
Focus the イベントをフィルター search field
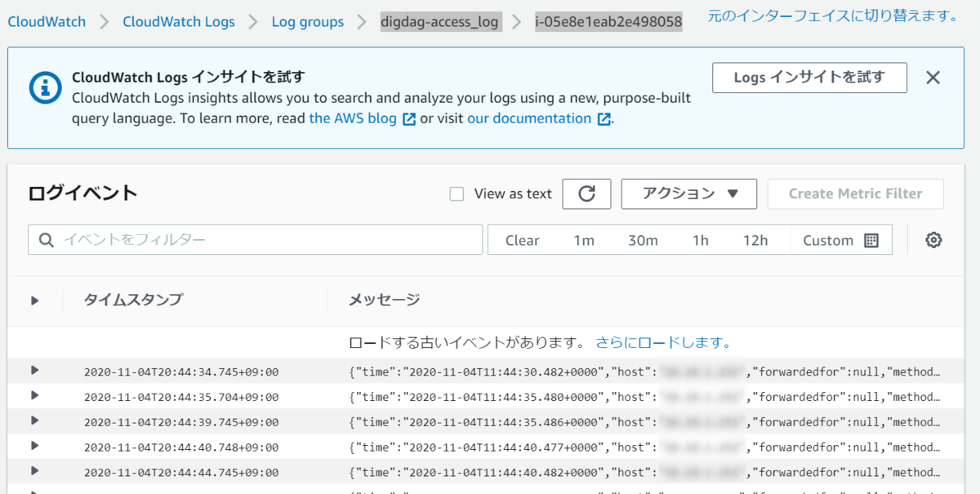(x=255, y=240)
